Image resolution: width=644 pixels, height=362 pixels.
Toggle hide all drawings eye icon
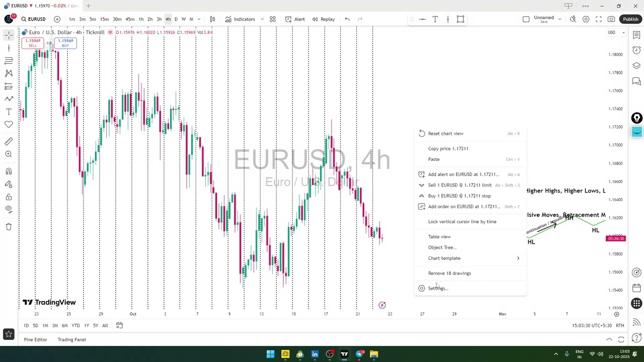[9, 210]
